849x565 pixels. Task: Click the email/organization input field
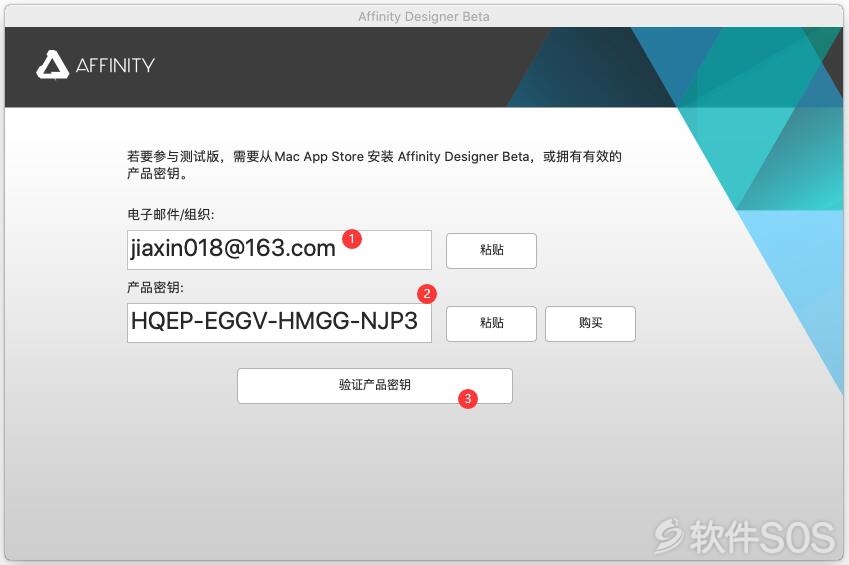coord(279,250)
